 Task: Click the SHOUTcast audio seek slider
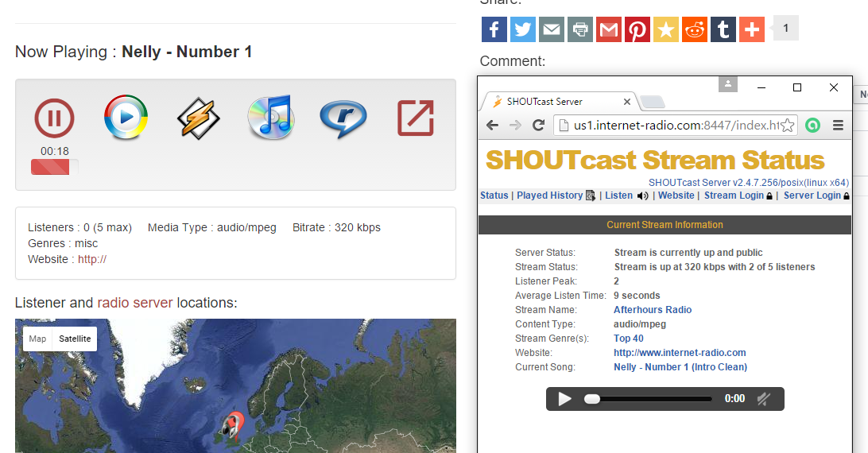pyautogui.click(x=648, y=399)
